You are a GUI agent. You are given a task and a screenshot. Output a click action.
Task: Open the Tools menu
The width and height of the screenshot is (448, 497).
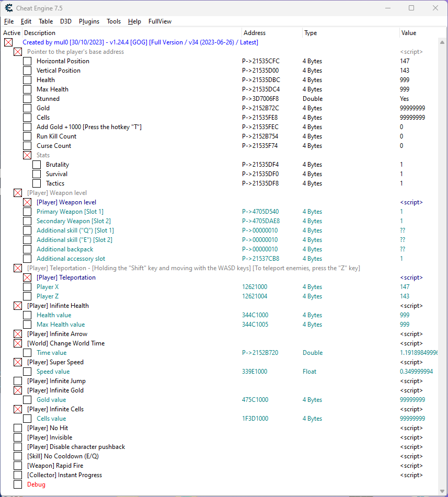[x=113, y=21]
